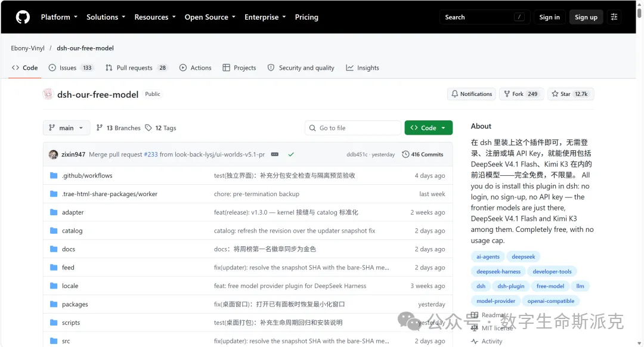
Task: Star the repository
Action: [x=571, y=94]
